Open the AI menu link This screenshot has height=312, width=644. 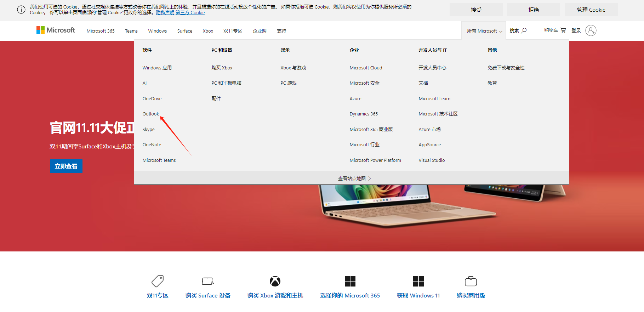coord(144,83)
